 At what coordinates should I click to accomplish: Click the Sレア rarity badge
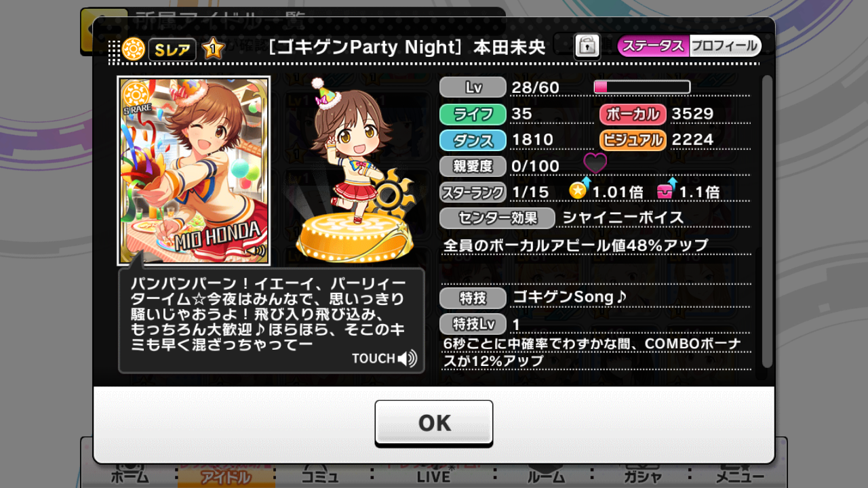172,49
